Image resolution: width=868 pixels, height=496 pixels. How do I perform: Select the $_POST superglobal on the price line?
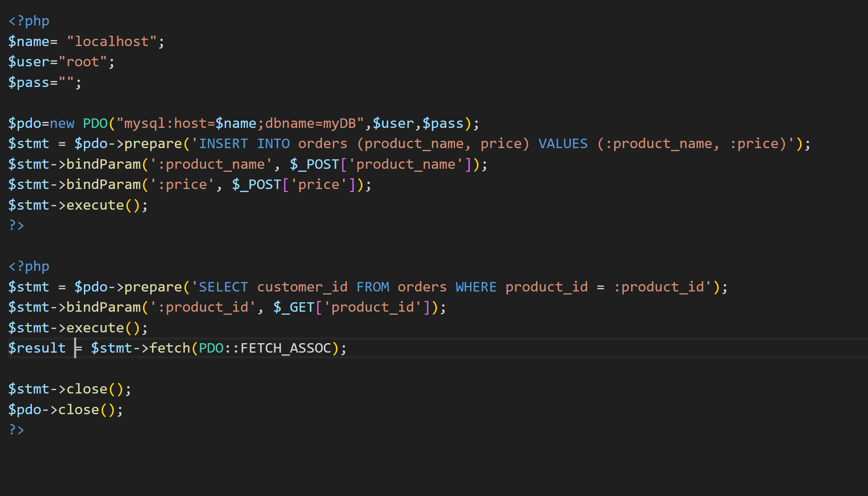pyautogui.click(x=255, y=184)
